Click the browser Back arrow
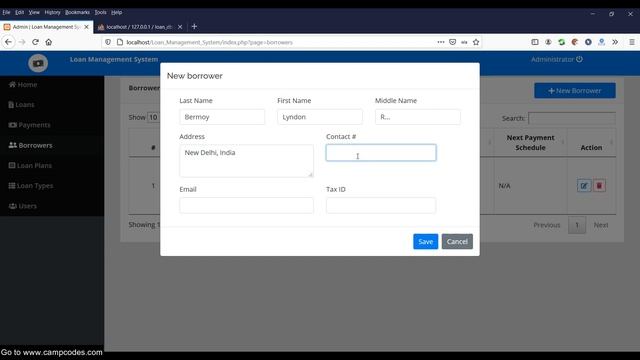This screenshot has width=640, height=360. coord(8,42)
